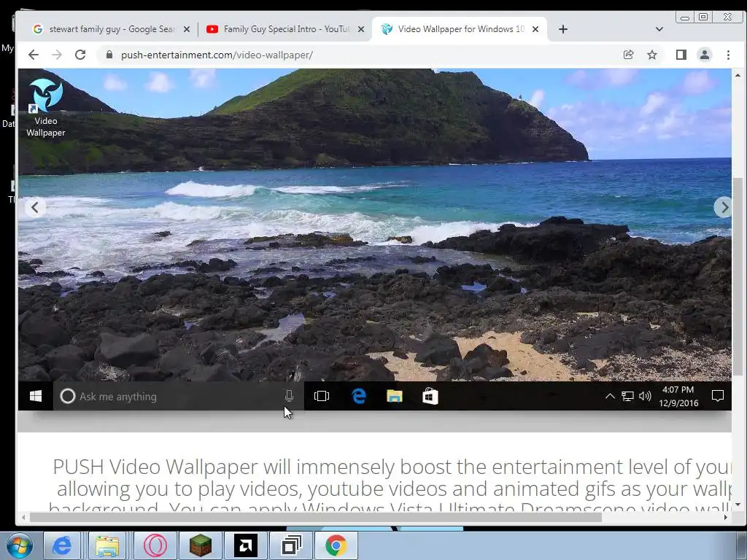Open Chrome's three-dot menu
This screenshot has height=560, width=747.
point(728,55)
